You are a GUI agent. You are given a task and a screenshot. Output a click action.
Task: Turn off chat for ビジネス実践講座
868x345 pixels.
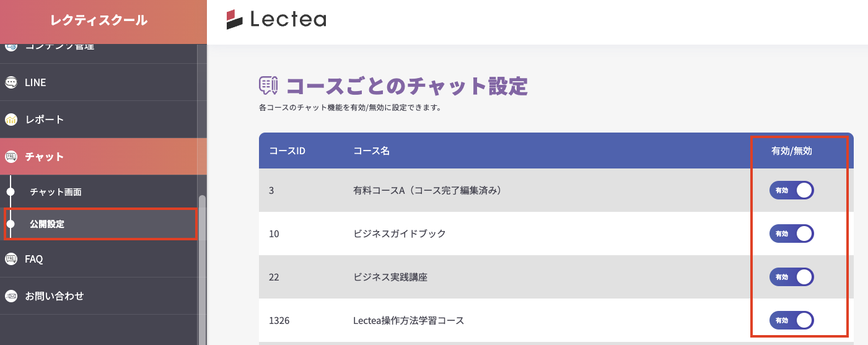pos(791,277)
